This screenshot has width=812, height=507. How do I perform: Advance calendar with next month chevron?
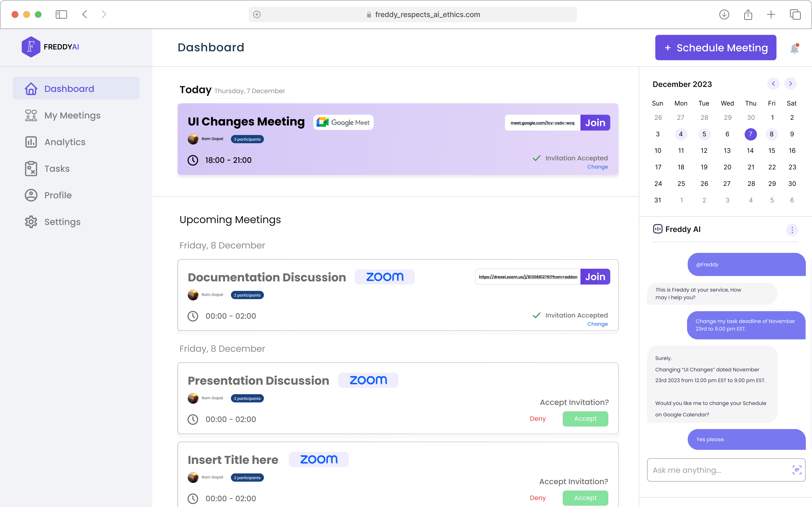[790, 83]
